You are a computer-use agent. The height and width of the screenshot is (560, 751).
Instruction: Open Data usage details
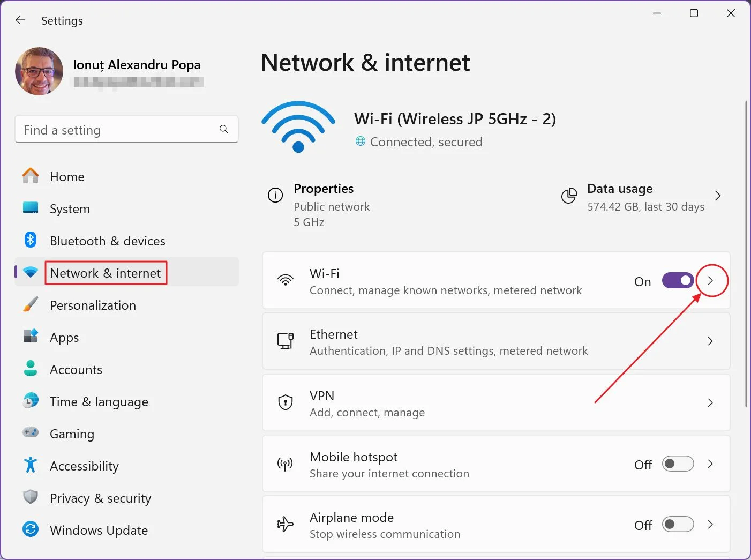[642, 197]
